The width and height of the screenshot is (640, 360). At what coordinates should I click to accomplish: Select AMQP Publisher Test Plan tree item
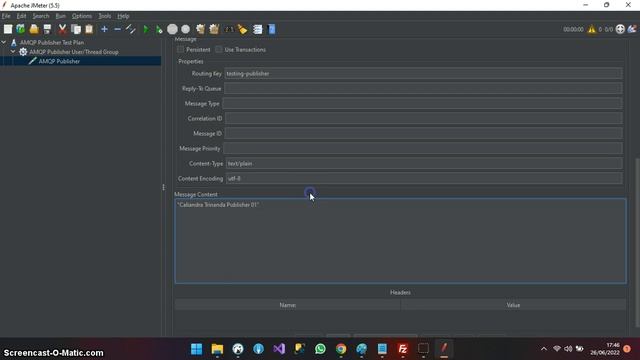tap(52, 42)
